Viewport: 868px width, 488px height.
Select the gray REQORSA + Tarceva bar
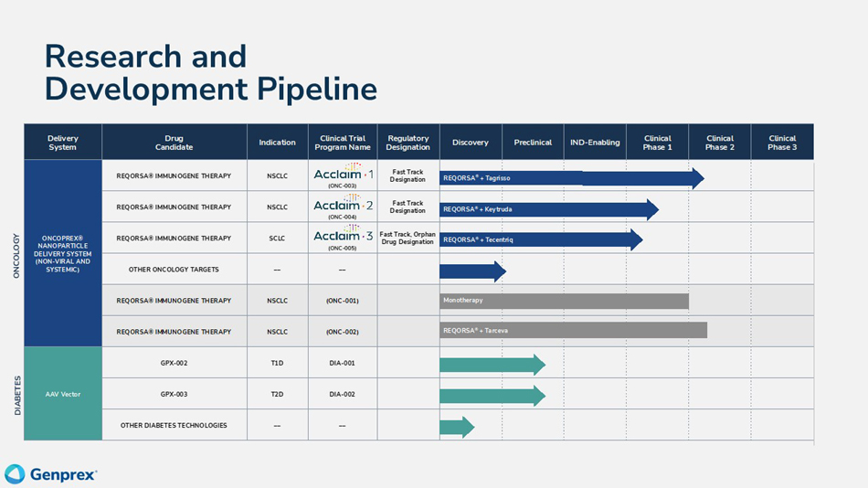[x=573, y=330]
